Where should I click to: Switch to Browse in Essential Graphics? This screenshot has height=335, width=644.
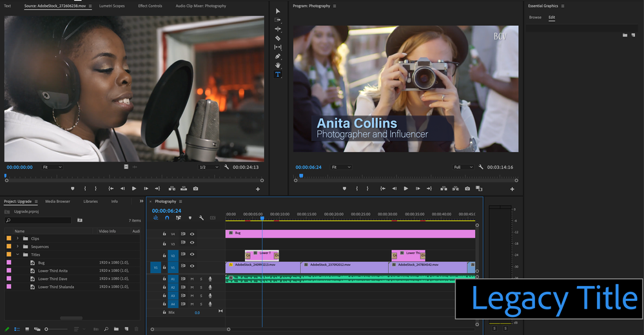click(x=535, y=17)
